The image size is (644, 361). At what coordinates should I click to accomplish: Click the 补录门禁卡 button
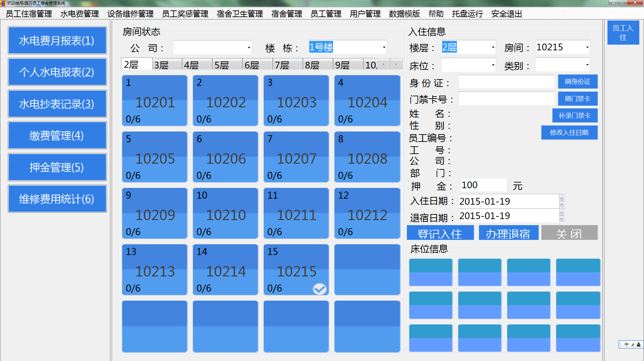[x=575, y=115]
